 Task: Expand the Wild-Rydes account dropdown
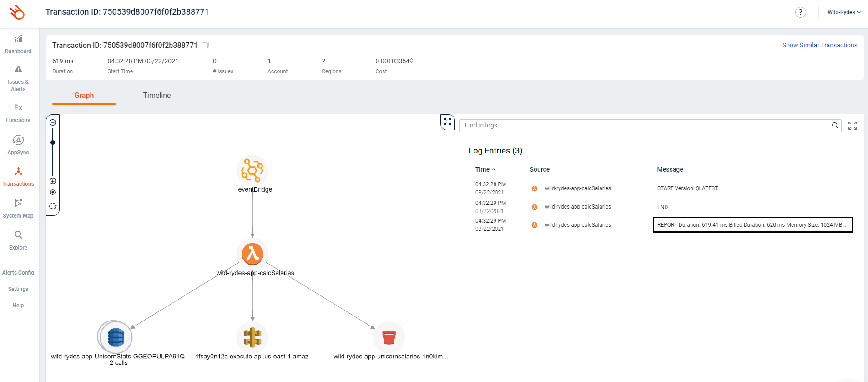[x=844, y=12]
